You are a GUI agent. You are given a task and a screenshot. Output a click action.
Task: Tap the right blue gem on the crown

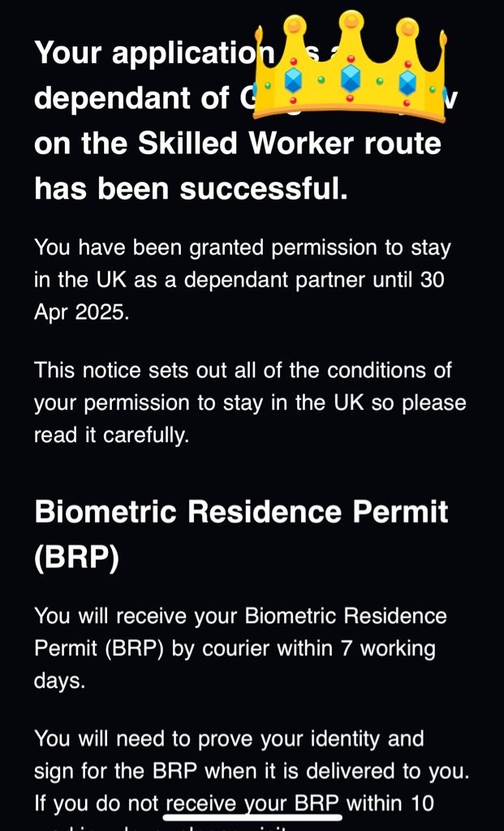(407, 80)
